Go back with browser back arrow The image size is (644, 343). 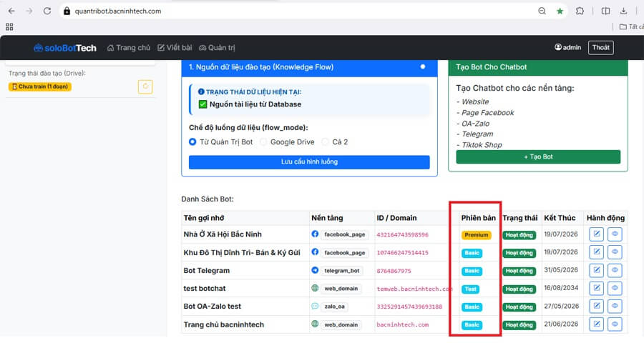pos(11,11)
